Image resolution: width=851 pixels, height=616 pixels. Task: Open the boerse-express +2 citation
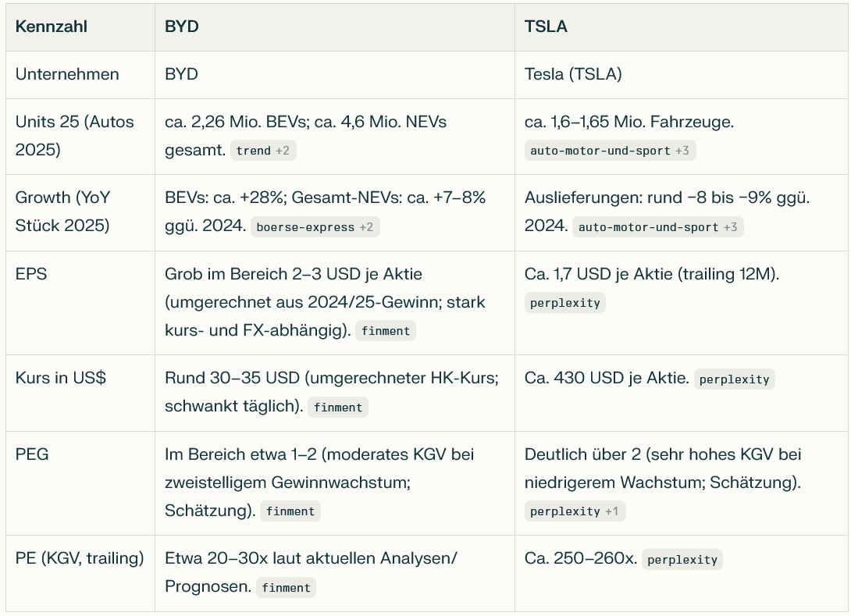pos(315,227)
